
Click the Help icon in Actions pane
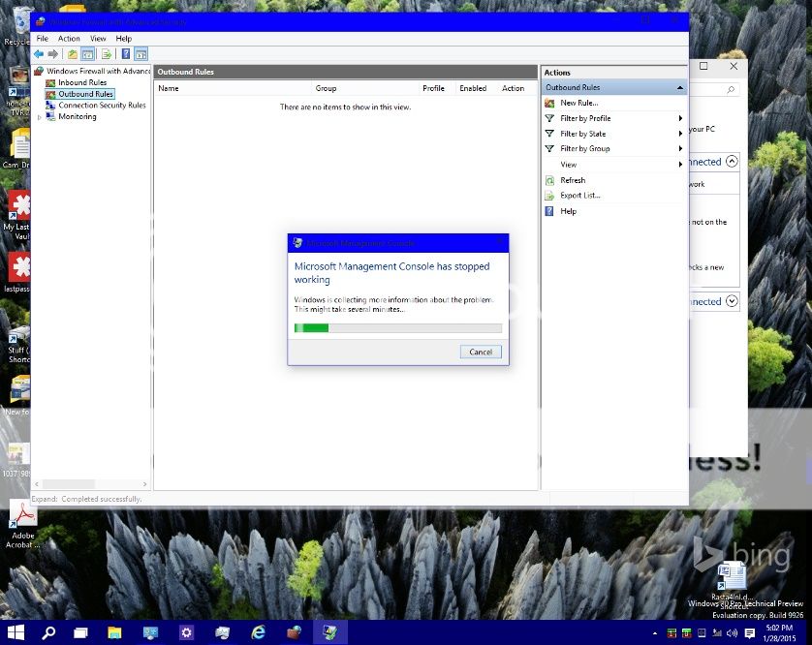click(550, 211)
